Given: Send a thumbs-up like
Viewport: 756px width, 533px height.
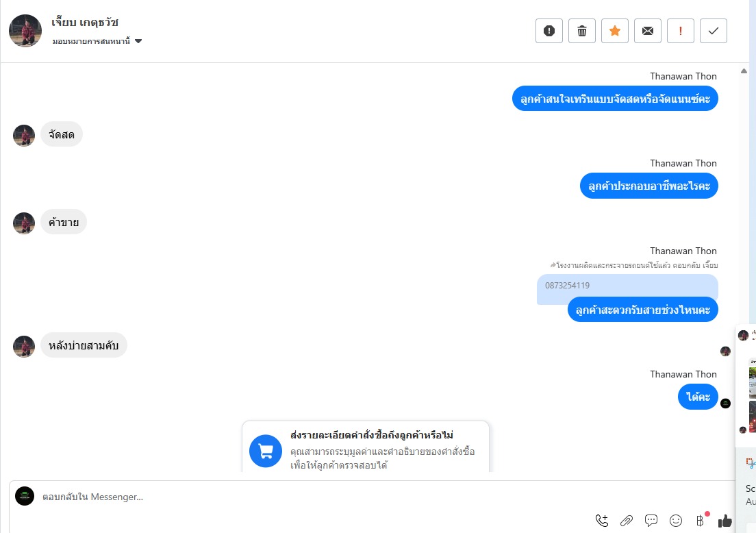Looking at the screenshot, I should 724,521.
